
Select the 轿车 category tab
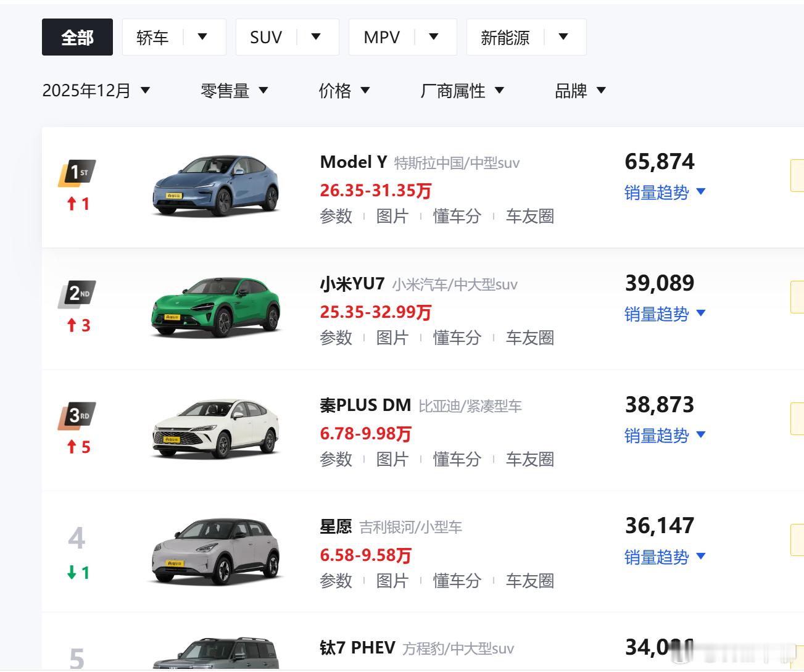[x=152, y=37]
